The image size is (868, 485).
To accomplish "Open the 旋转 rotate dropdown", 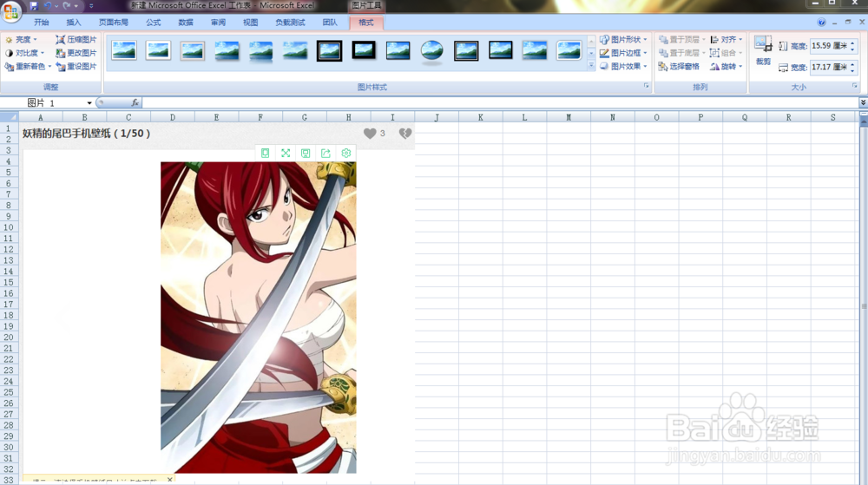I will point(727,66).
